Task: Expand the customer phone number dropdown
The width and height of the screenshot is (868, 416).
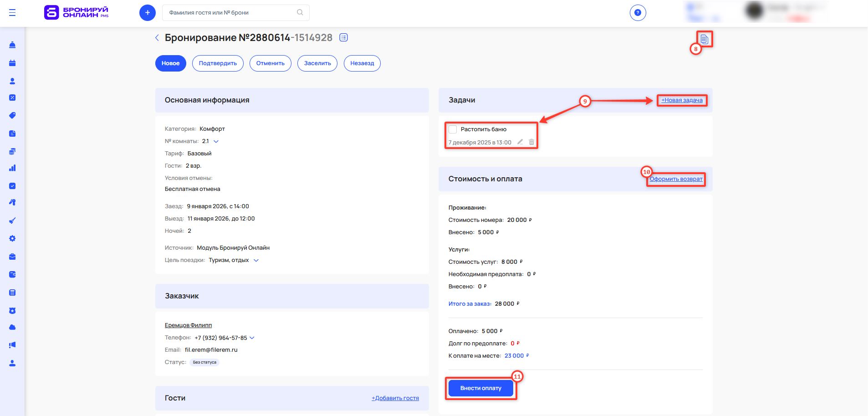Action: coord(252,338)
